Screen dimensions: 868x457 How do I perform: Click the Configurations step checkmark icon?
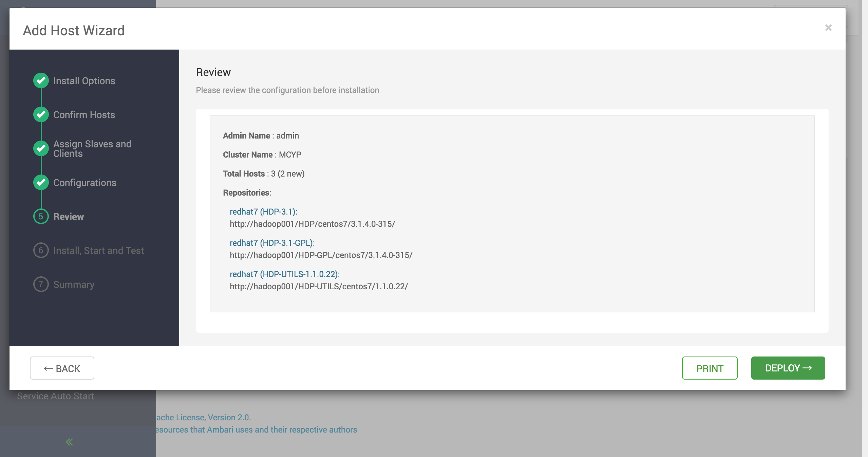pyautogui.click(x=41, y=182)
